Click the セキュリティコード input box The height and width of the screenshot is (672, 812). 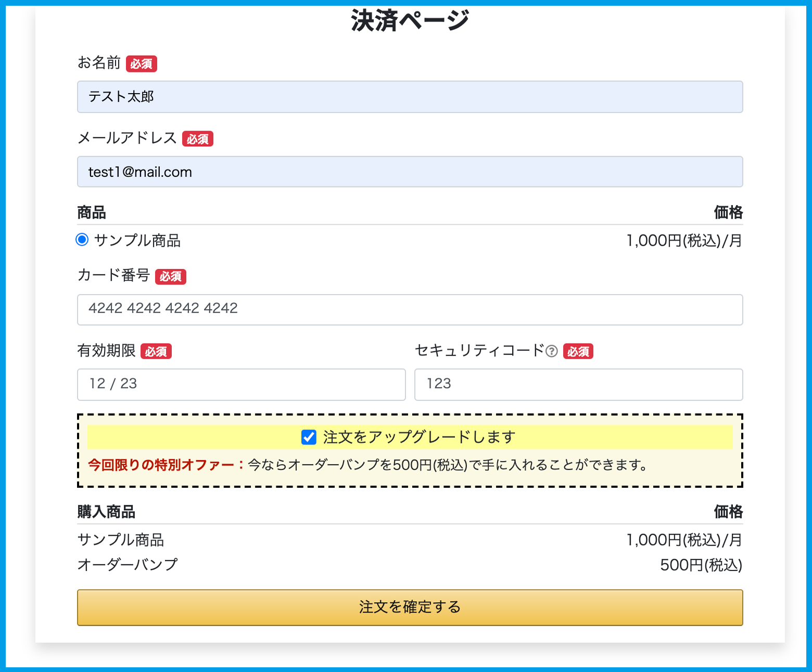578,384
